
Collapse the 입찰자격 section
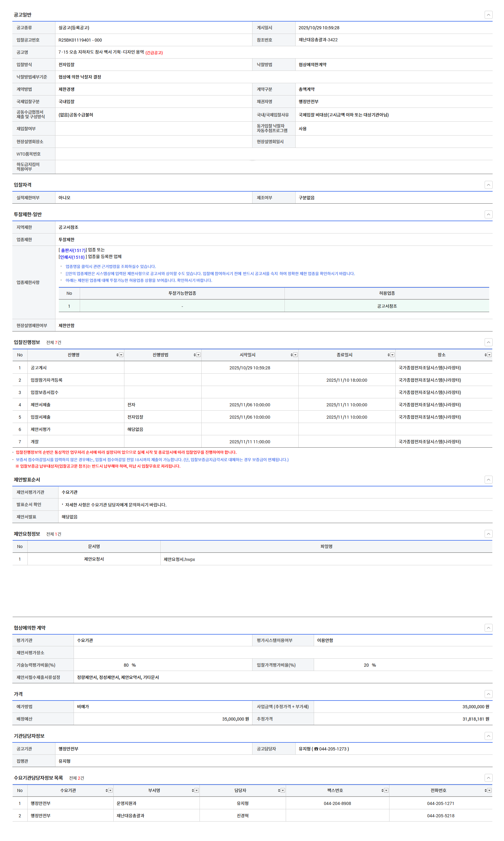[488, 185]
